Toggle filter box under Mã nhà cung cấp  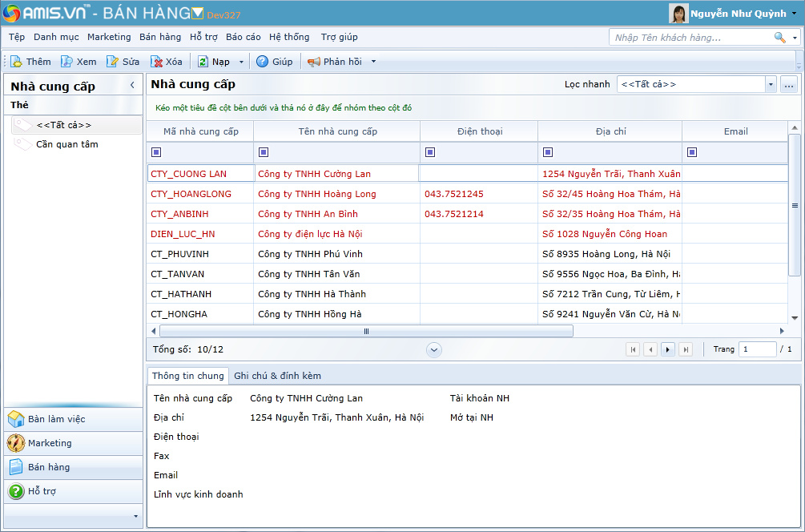coord(156,152)
